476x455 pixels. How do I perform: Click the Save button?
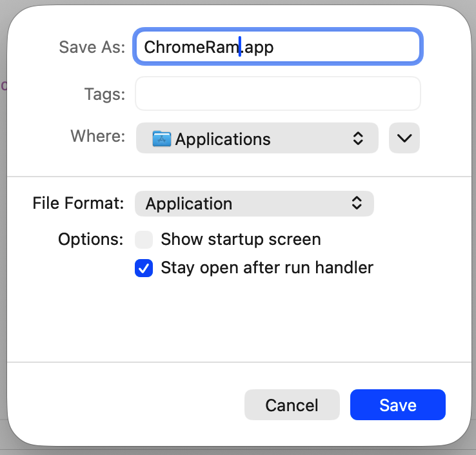pyautogui.click(x=398, y=405)
